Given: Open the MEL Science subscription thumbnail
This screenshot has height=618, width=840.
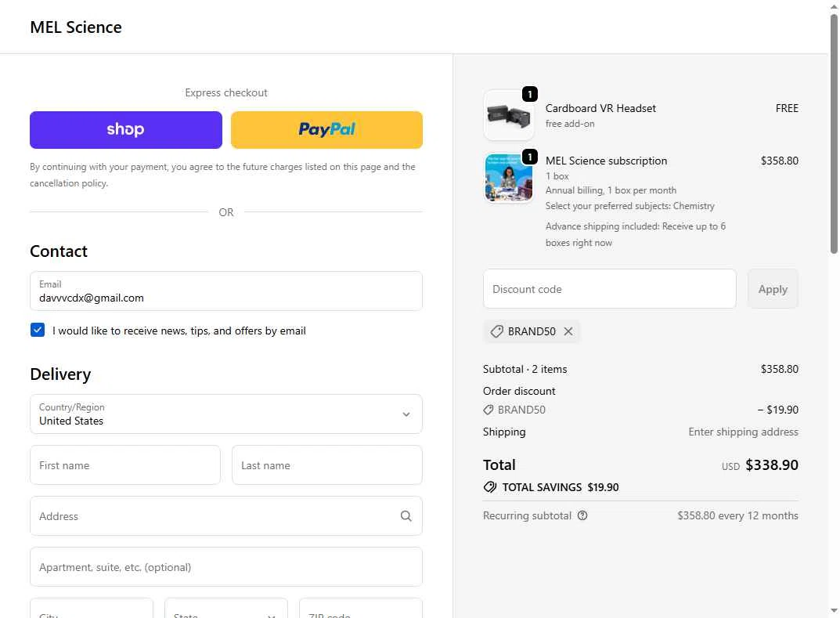Looking at the screenshot, I should pyautogui.click(x=508, y=178).
